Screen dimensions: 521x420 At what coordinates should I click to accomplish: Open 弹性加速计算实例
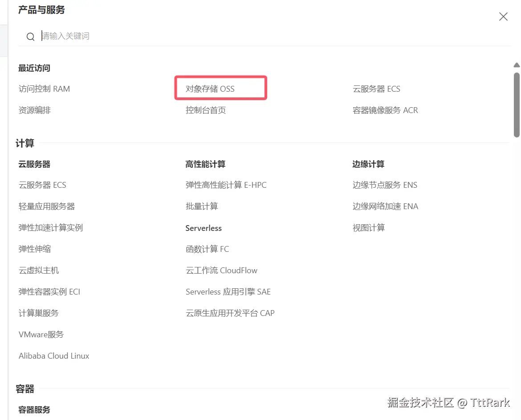(x=51, y=228)
